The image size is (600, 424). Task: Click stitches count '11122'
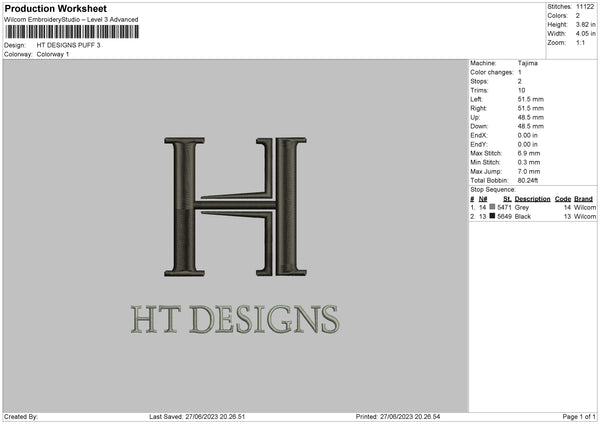click(585, 7)
